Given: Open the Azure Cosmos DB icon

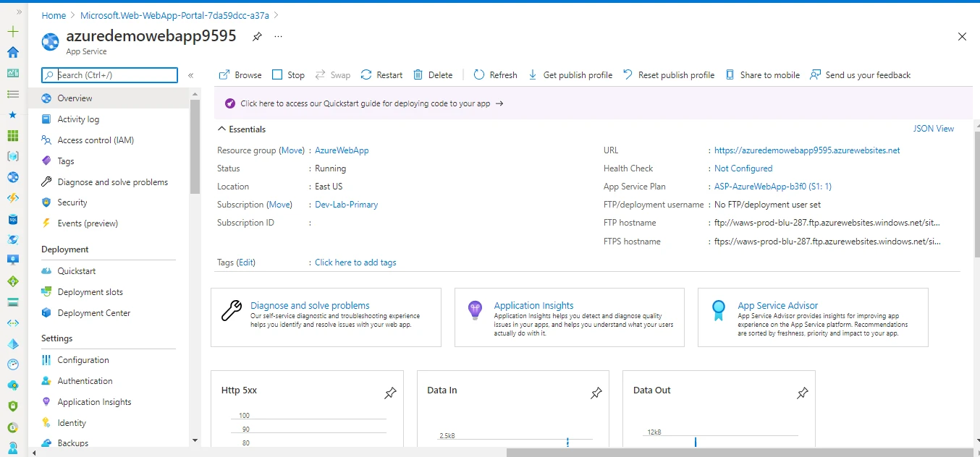Looking at the screenshot, I should (x=12, y=239).
